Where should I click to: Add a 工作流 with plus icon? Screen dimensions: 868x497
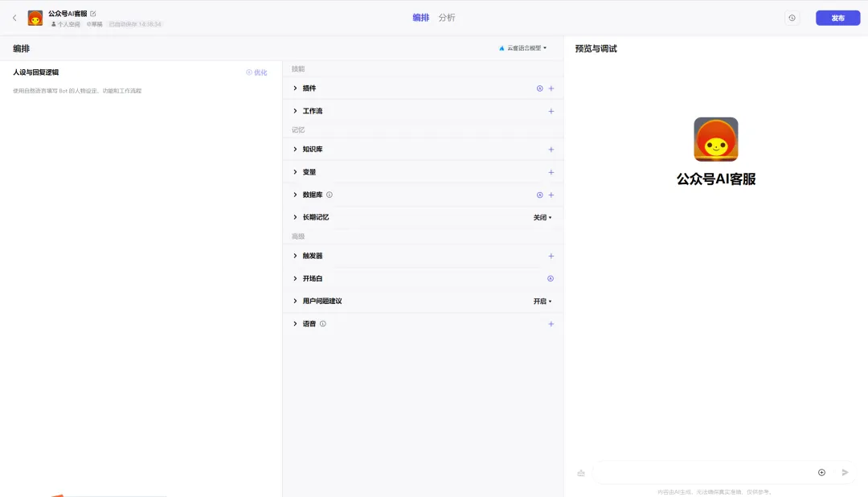click(551, 111)
